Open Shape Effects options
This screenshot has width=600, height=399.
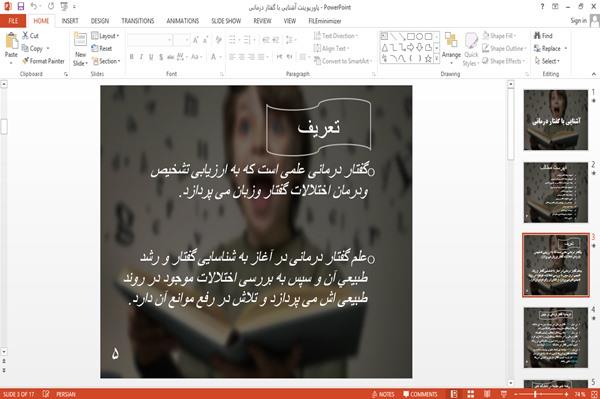504,61
